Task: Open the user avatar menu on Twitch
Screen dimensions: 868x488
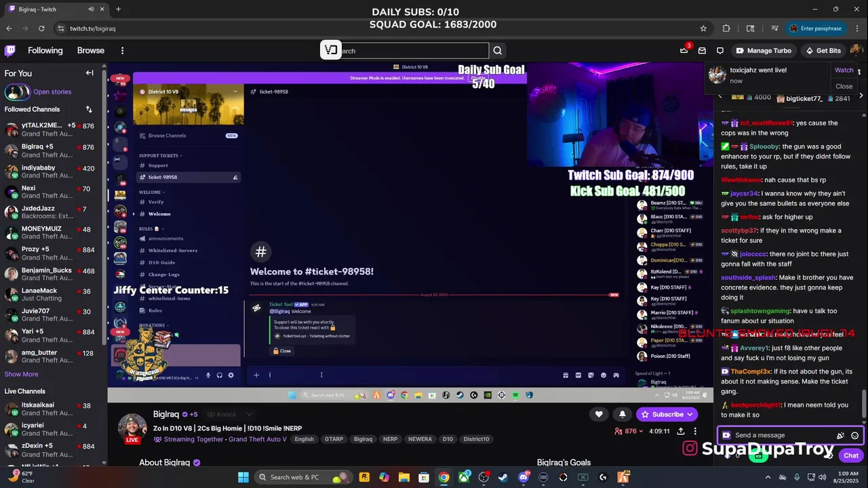Action: [x=856, y=50]
